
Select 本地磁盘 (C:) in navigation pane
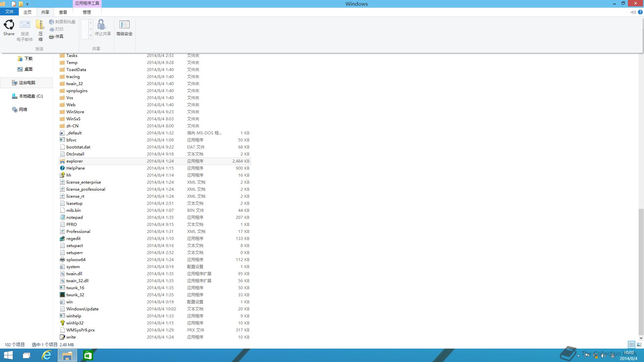coord(28,96)
